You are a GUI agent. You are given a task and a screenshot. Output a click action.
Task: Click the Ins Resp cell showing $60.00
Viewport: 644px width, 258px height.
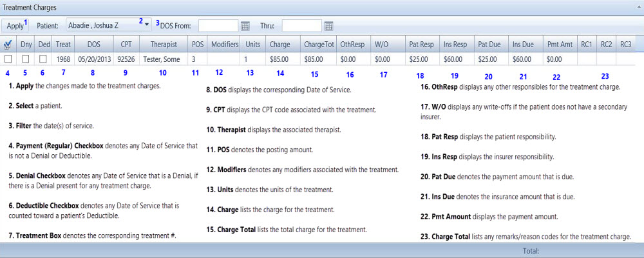457,59
